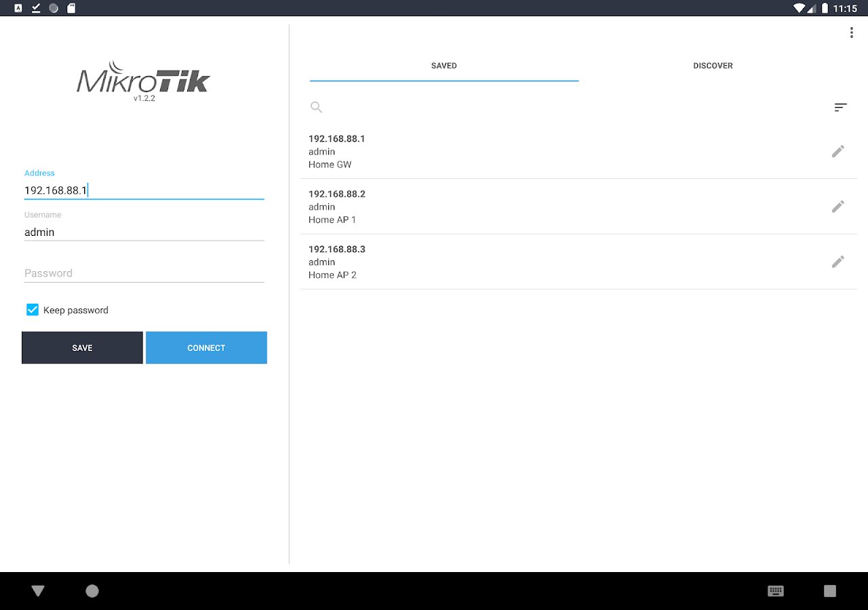This screenshot has height=610, width=868.
Task: Tap the Home AP 1 label
Action: click(x=332, y=220)
